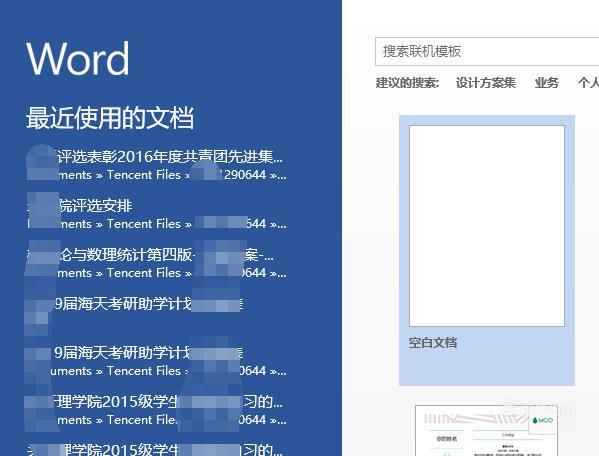This screenshot has height=456, width=599.
Task: Open the resume template thumbnail below blank document
Action: (x=486, y=430)
